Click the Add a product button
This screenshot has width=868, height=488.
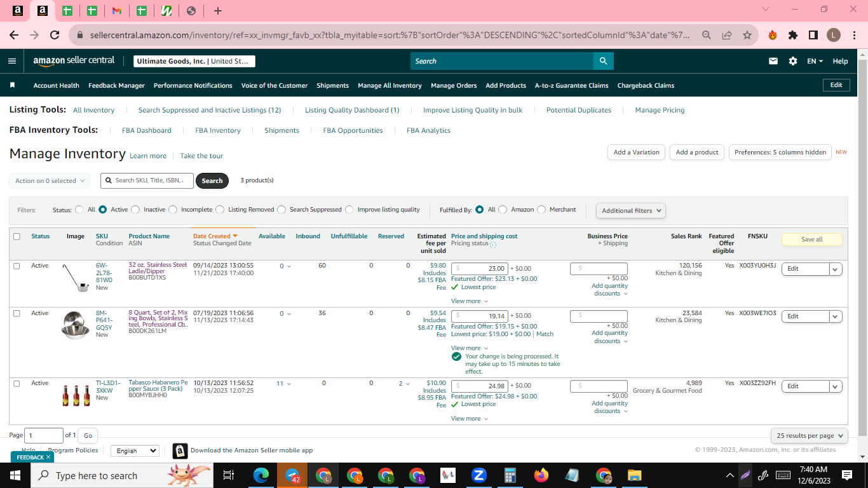[x=697, y=152]
